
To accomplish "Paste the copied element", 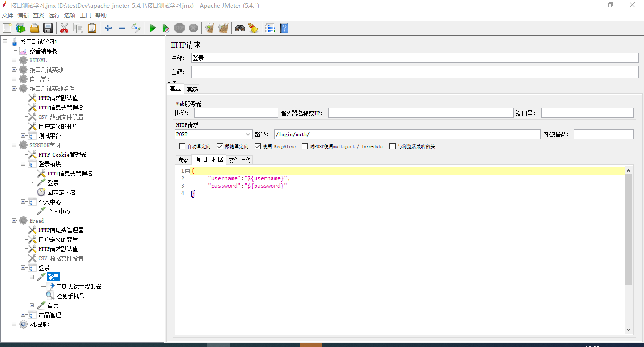I will click(92, 28).
